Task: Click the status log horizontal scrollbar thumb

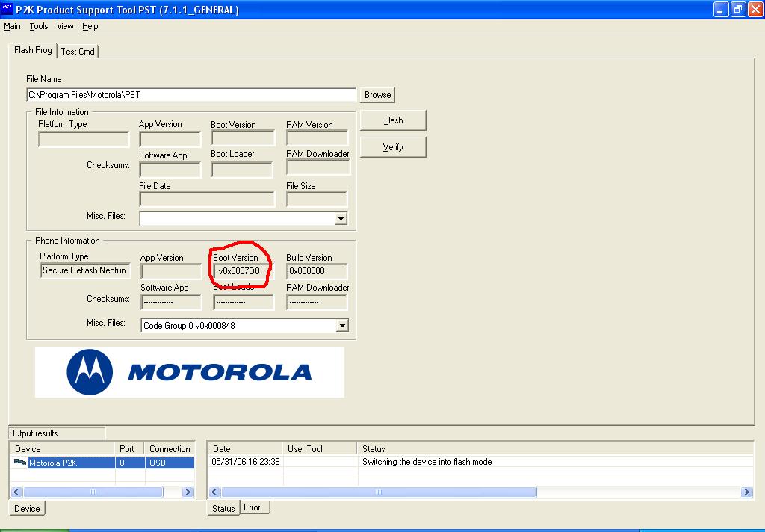Action: coord(379,492)
